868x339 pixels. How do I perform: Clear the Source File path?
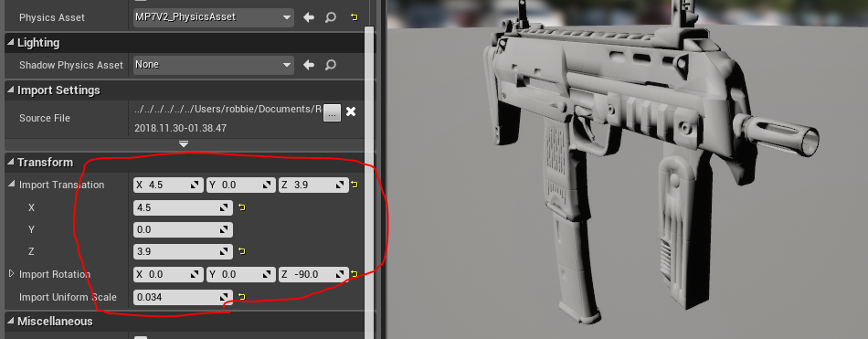[x=351, y=111]
